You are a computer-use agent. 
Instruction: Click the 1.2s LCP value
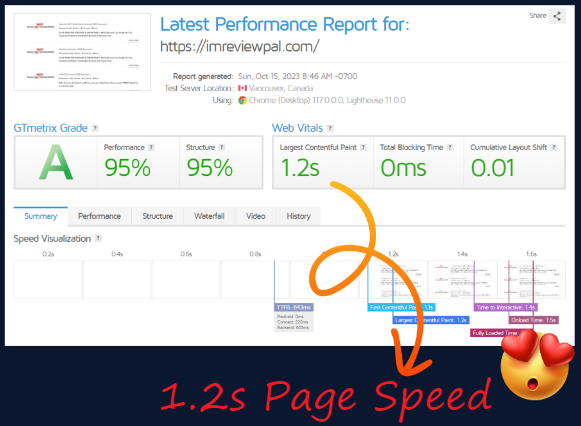[x=300, y=168]
